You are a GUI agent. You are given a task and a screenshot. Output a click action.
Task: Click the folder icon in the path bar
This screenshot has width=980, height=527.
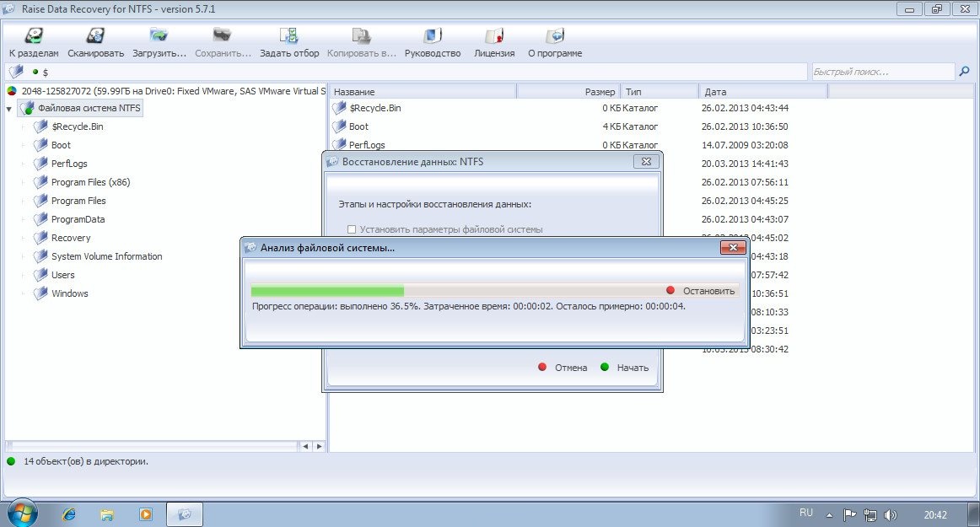pyautogui.click(x=16, y=72)
